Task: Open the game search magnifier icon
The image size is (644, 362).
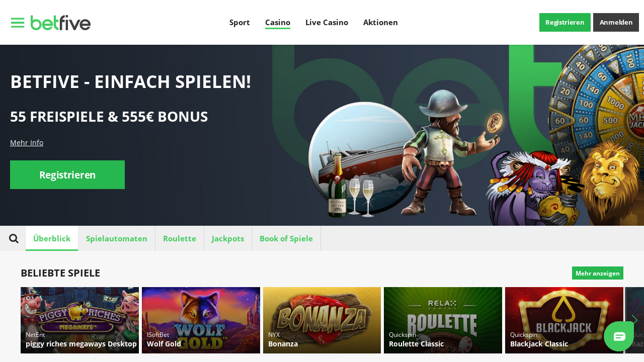Action: click(14, 239)
